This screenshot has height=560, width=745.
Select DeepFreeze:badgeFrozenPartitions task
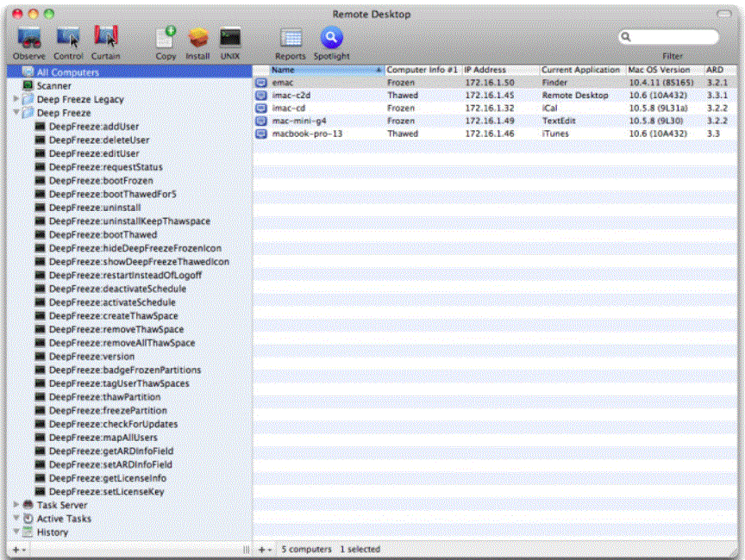coord(124,370)
